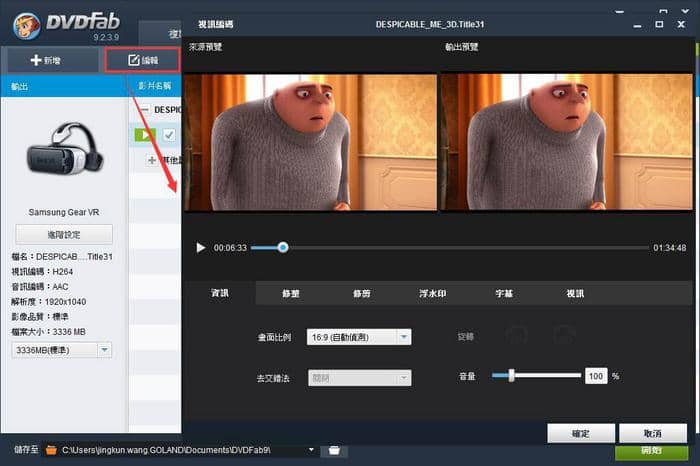The height and width of the screenshot is (466, 700).
Task: Click the source preview video frame
Action: pos(311,141)
